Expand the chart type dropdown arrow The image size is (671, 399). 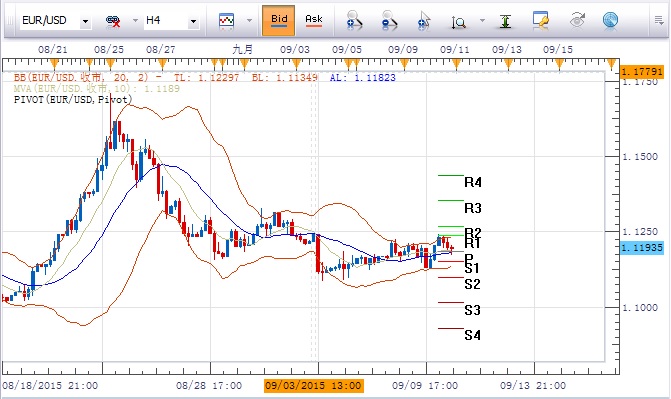[249, 21]
